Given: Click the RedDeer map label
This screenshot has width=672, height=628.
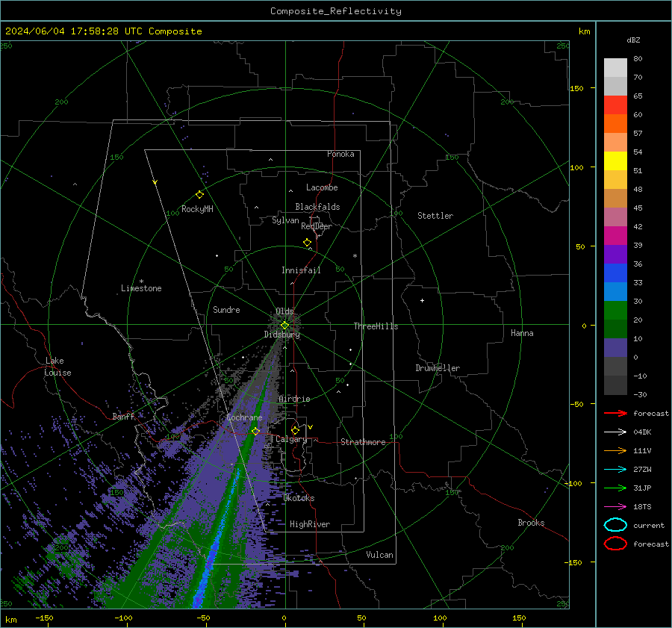Looking at the screenshot, I should coord(317,226).
